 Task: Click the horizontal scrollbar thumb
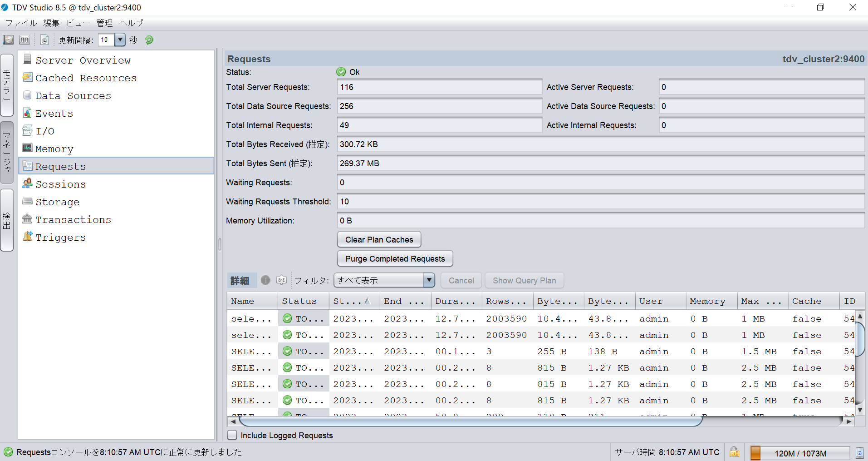[x=470, y=421]
